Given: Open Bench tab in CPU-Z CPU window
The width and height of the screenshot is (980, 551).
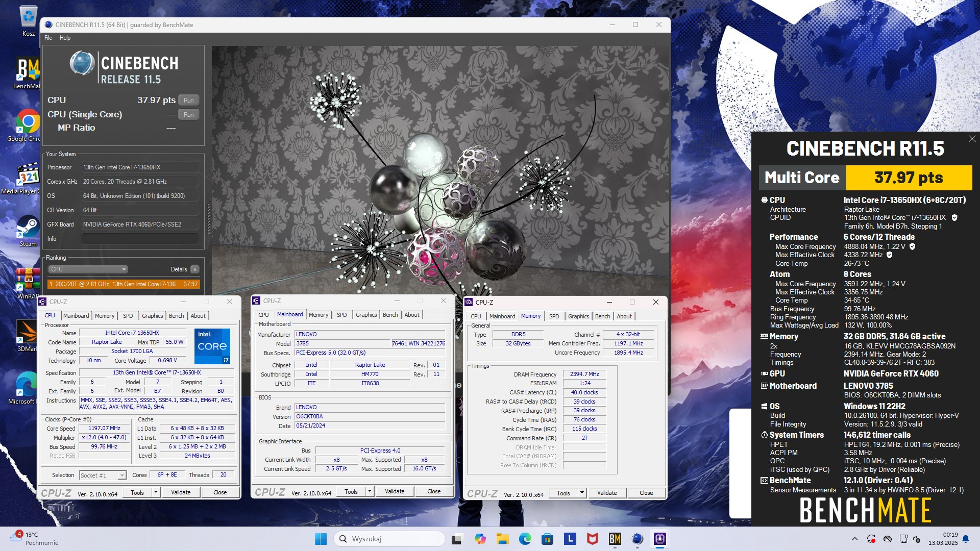Looking at the screenshot, I should pyautogui.click(x=176, y=316).
